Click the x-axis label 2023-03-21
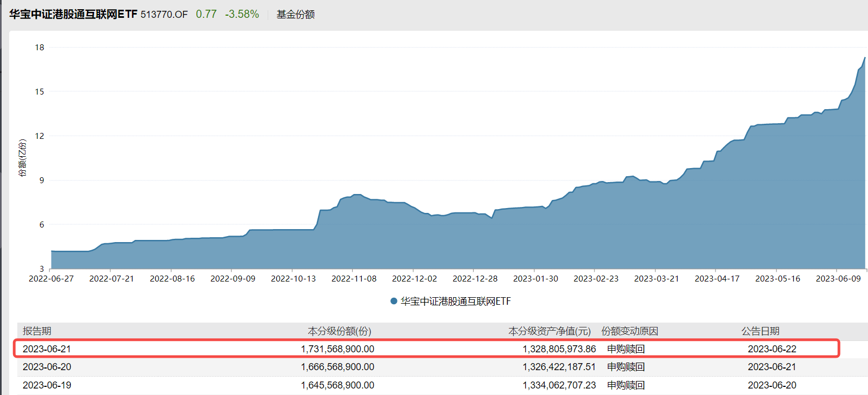 pyautogui.click(x=657, y=279)
